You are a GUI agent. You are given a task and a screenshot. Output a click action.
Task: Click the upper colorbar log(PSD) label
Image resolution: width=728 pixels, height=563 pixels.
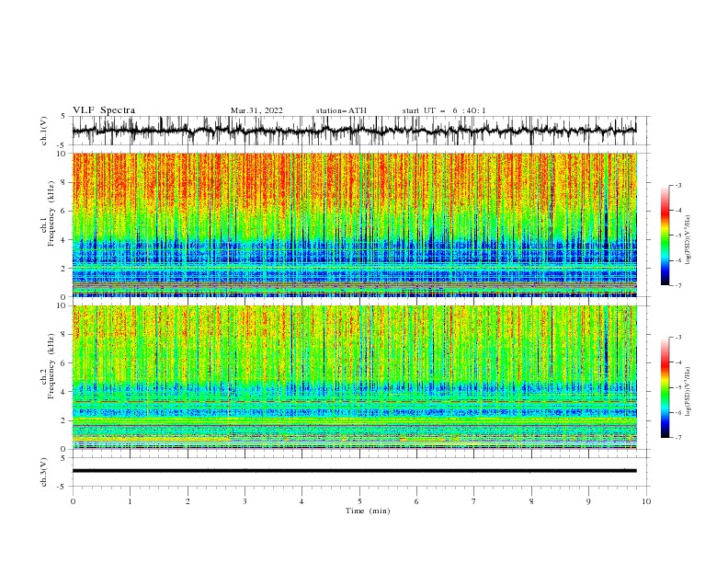click(688, 240)
